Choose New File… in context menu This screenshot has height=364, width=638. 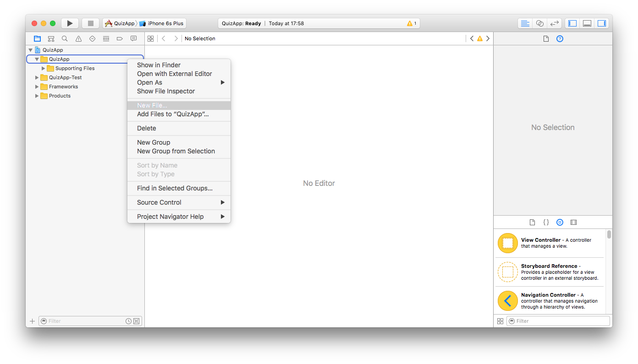179,105
